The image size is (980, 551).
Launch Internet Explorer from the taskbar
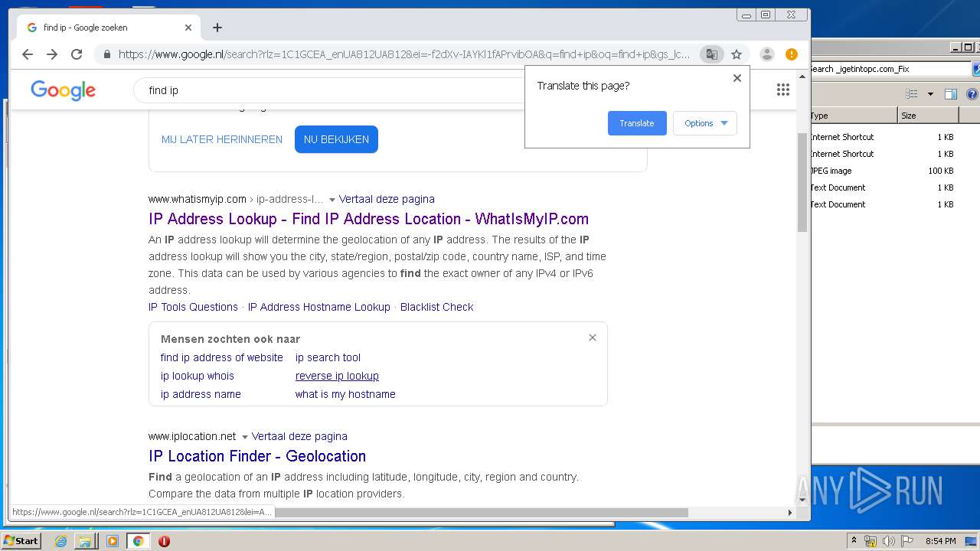click(61, 541)
